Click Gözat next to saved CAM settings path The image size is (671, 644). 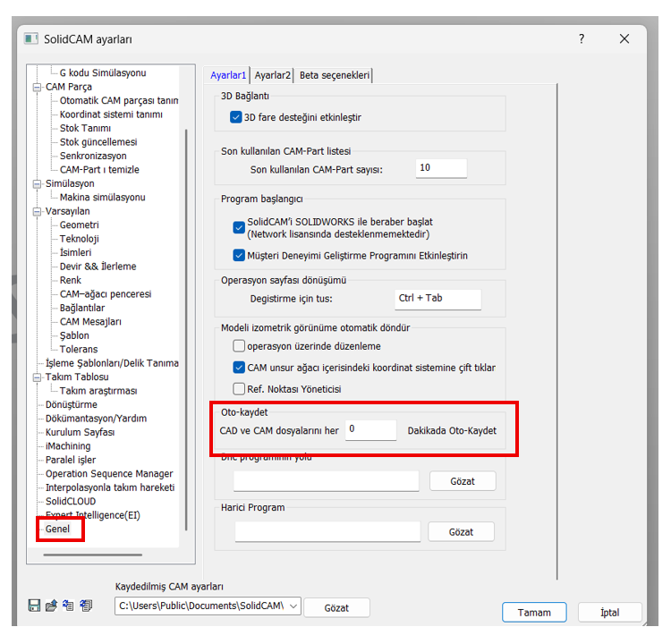click(x=336, y=607)
